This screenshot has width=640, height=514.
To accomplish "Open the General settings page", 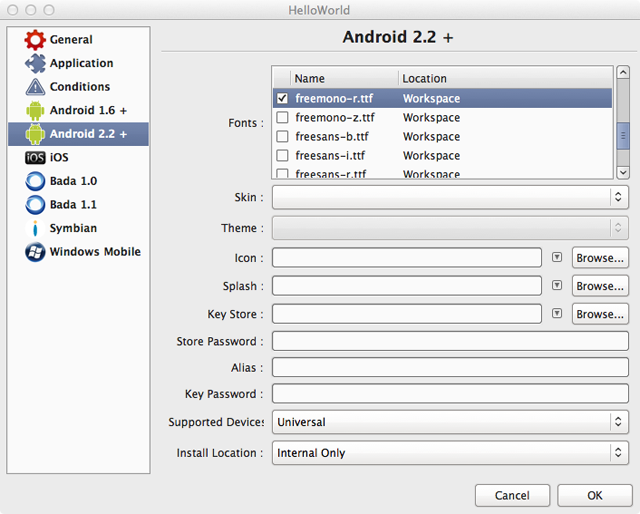I will click(x=78, y=40).
